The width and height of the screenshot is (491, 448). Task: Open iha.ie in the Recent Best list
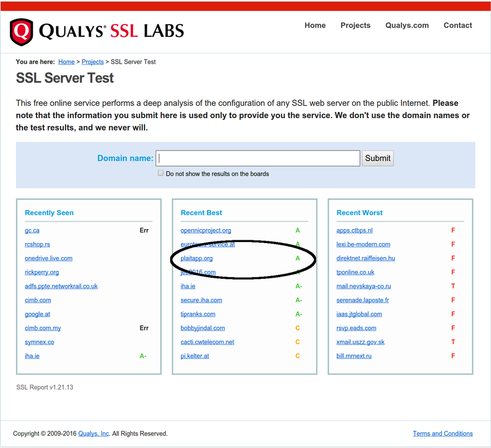click(188, 286)
